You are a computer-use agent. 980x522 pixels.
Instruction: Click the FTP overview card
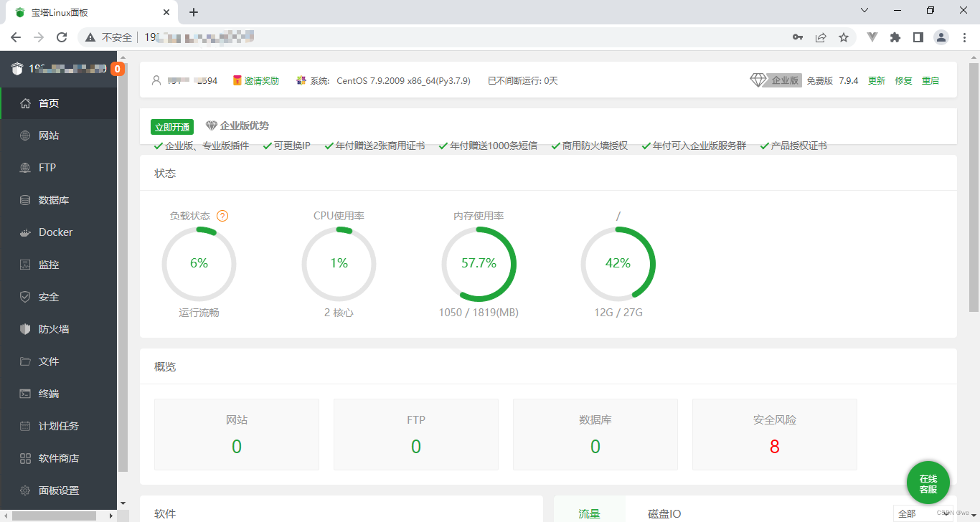click(x=416, y=435)
